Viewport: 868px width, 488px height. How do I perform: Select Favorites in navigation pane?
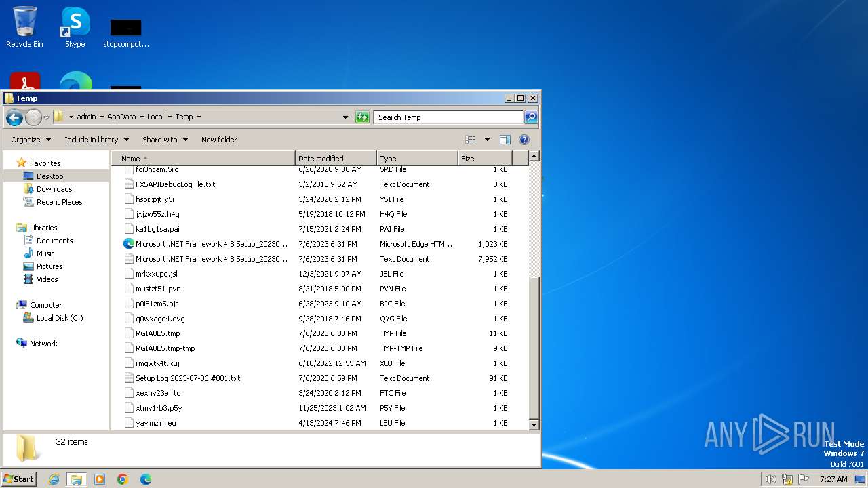45,163
